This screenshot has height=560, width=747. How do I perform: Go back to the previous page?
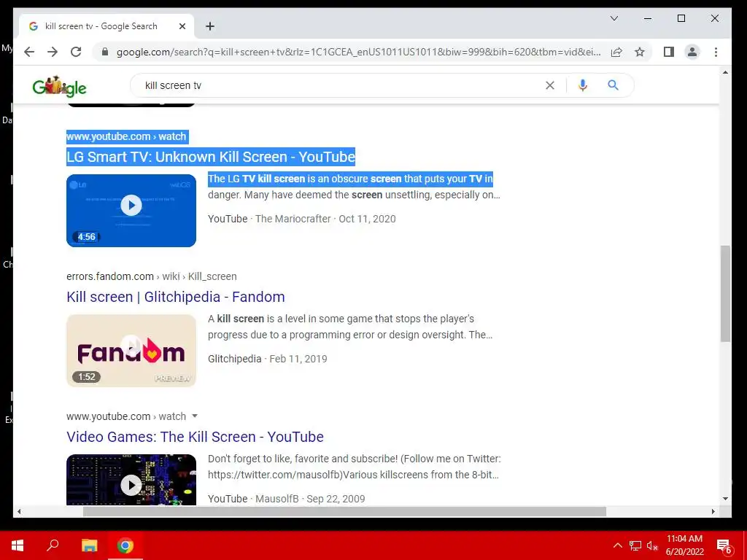pyautogui.click(x=29, y=52)
